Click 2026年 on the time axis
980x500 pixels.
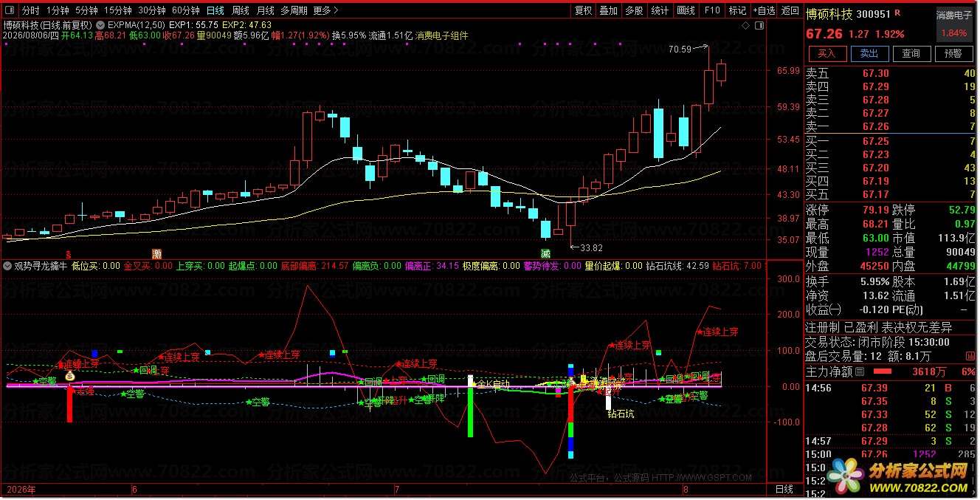[x=22, y=489]
